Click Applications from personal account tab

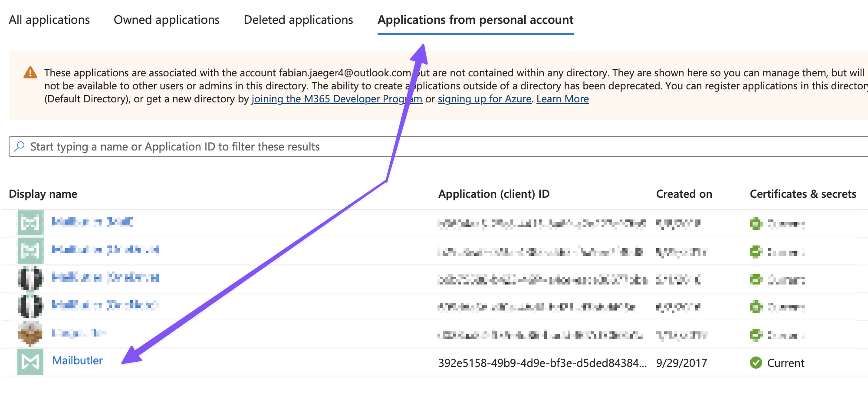476,20
